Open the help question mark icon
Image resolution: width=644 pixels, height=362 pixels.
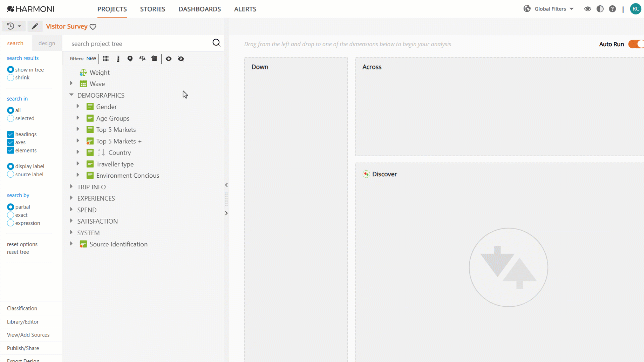[612, 9]
